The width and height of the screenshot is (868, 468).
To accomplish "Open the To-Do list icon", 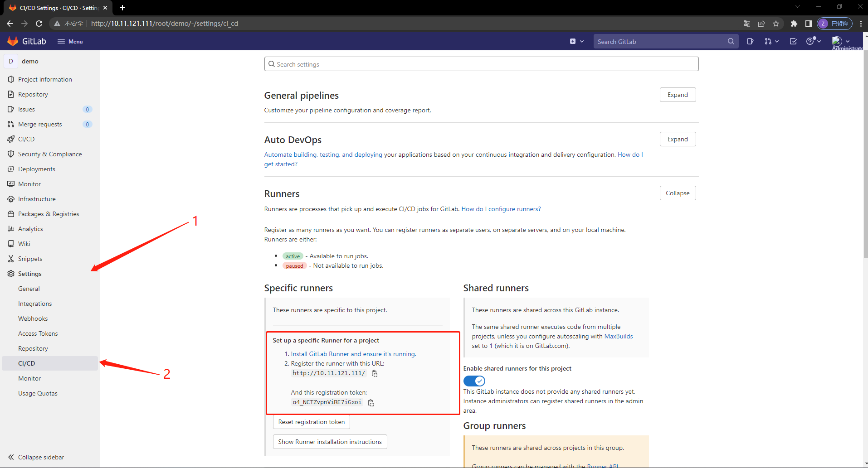I will (793, 41).
